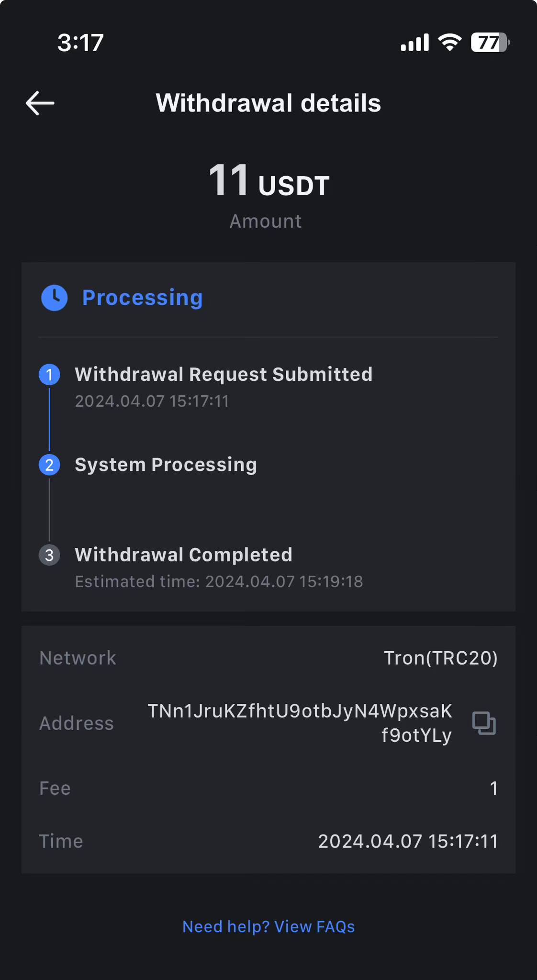This screenshot has height=980, width=537.
Task: Tap the 11 USDT amount
Action: click(x=268, y=181)
